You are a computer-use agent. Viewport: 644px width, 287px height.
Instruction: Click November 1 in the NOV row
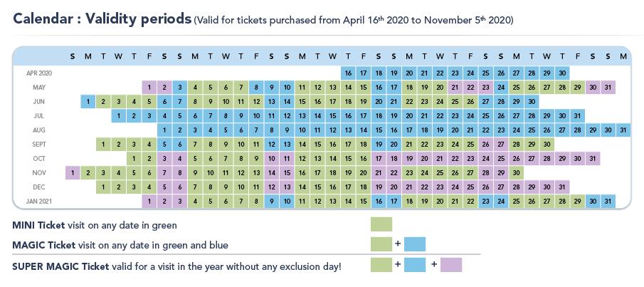pyautogui.click(x=73, y=172)
